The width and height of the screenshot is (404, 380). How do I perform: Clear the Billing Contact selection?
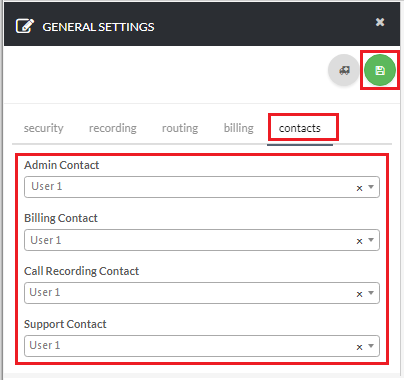pos(359,241)
